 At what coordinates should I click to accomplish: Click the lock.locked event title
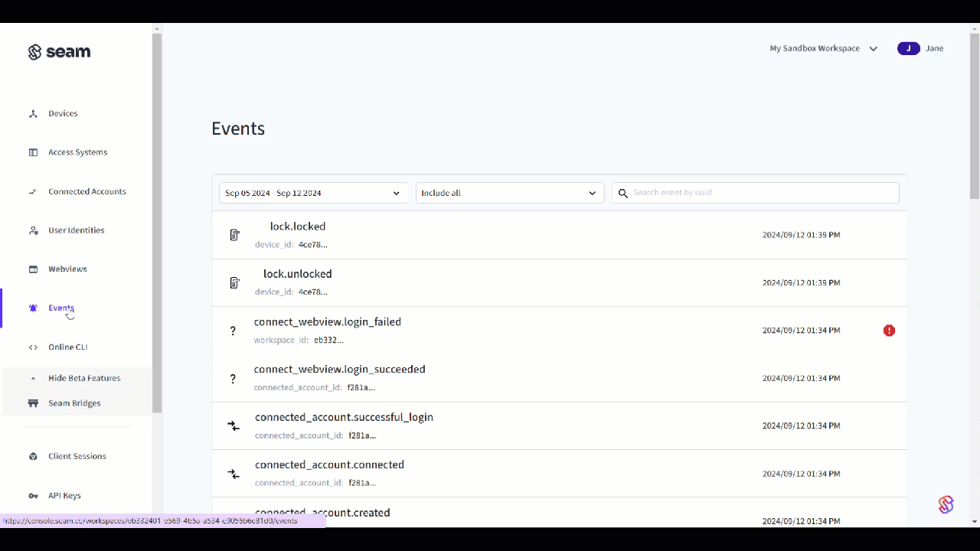click(x=298, y=227)
